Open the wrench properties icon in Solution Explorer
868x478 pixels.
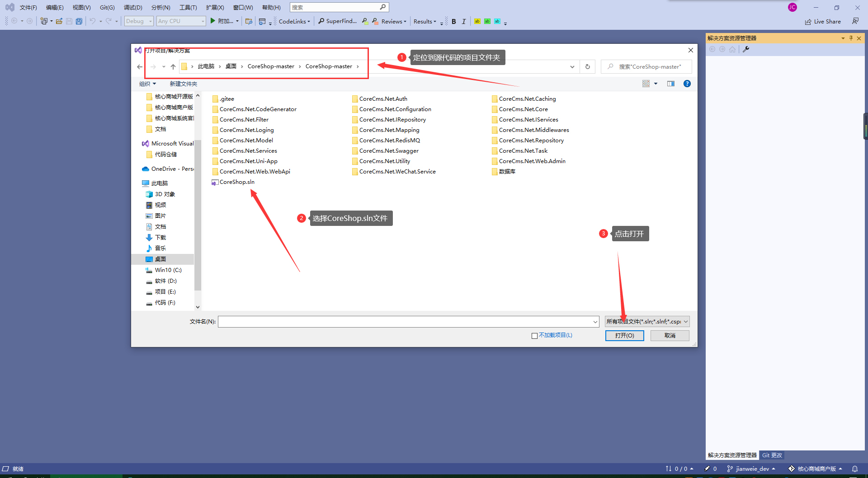746,49
